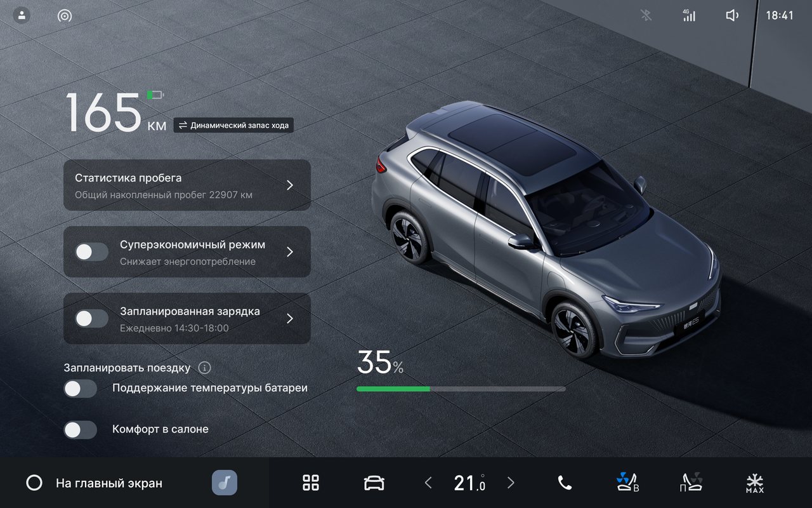Go to На главный экран
812x508 pixels.
[109, 483]
